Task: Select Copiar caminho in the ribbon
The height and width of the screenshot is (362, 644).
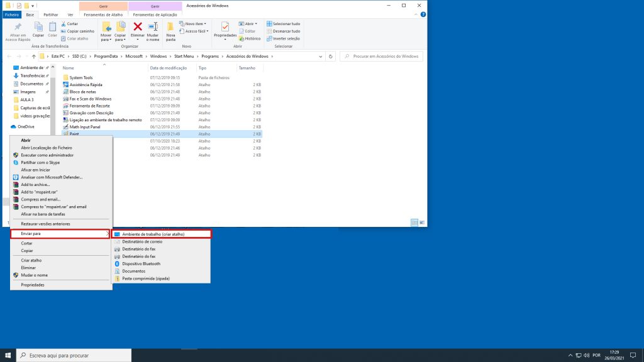Action: (77, 31)
